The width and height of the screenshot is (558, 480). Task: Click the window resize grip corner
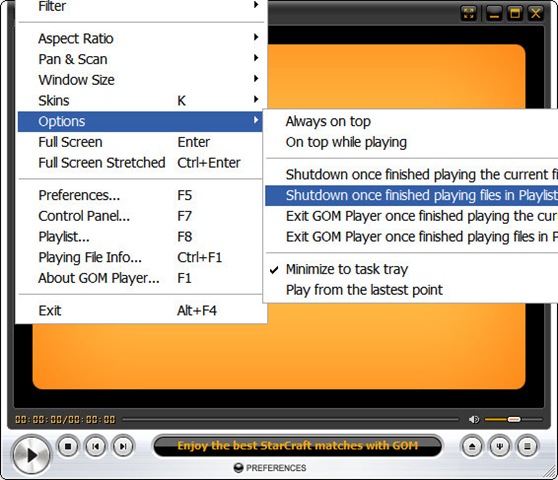(x=550, y=472)
